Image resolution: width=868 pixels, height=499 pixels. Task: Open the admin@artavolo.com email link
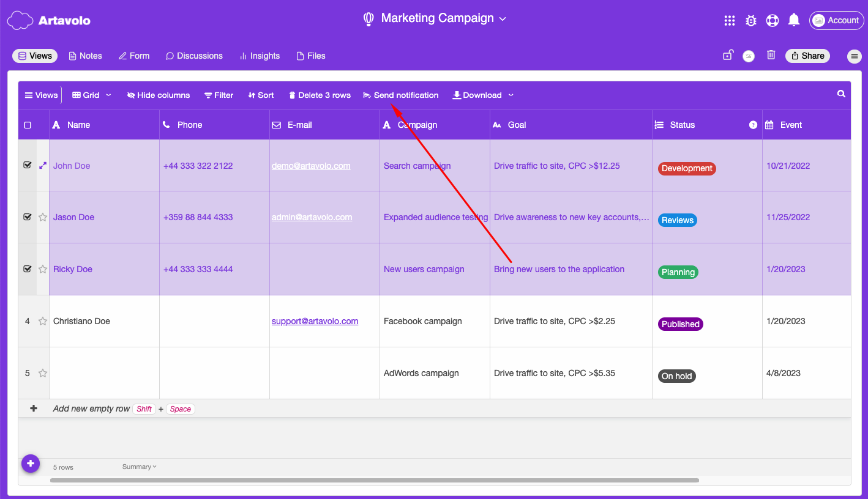coord(312,217)
